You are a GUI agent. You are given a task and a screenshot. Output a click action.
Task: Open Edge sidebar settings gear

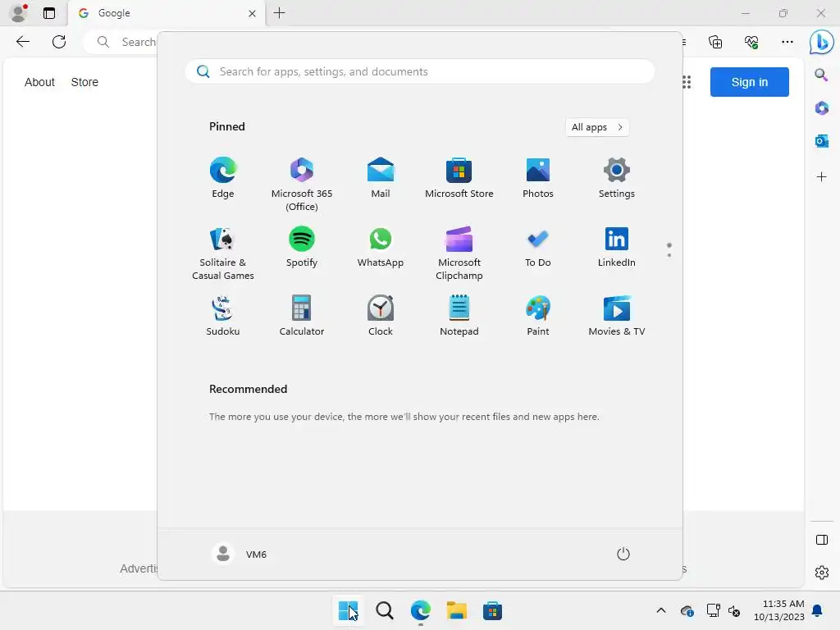coord(821,573)
